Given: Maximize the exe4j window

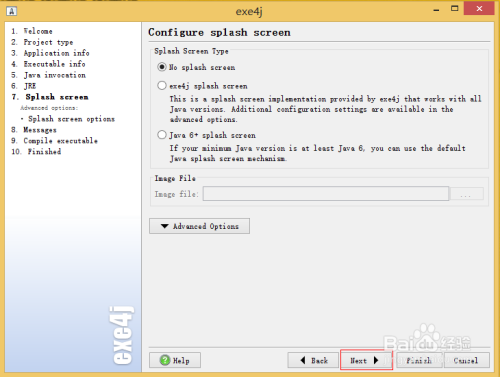Looking at the screenshot, I should coord(455,9).
